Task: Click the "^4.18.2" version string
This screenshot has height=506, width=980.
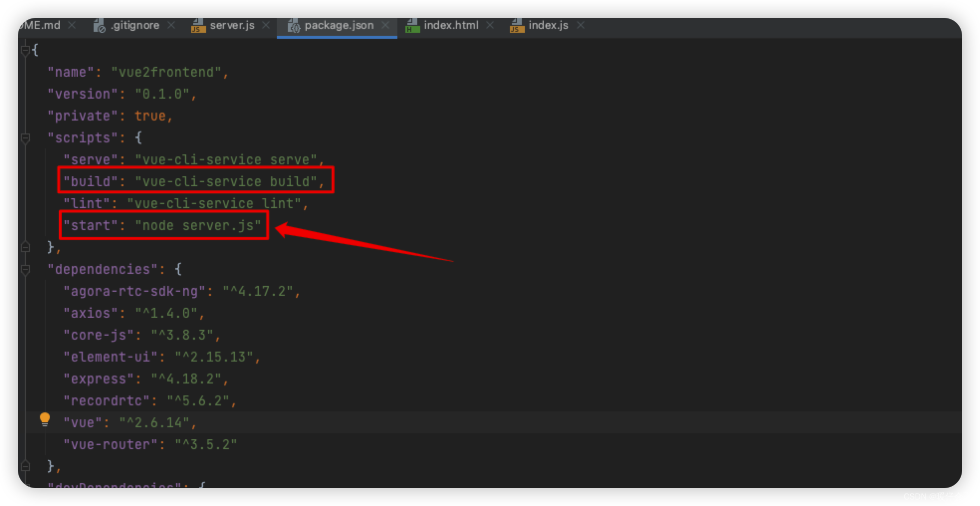Action: pyautogui.click(x=186, y=379)
